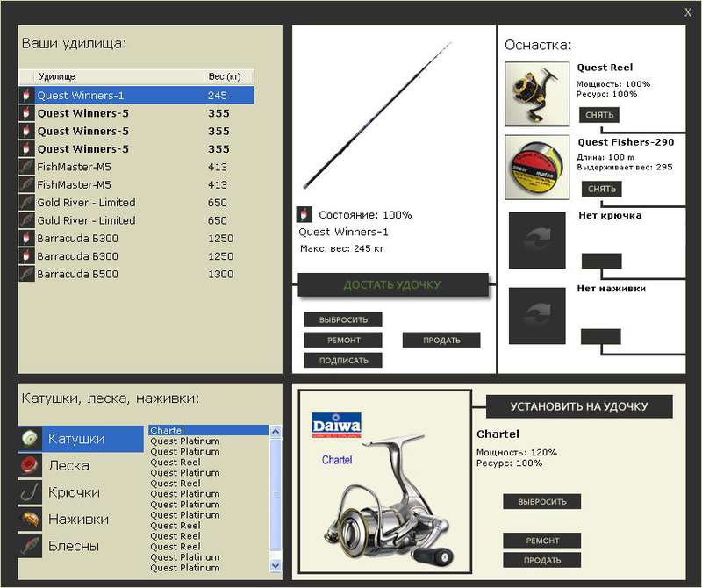Select the first Gold River - Limited rod

click(x=136, y=203)
